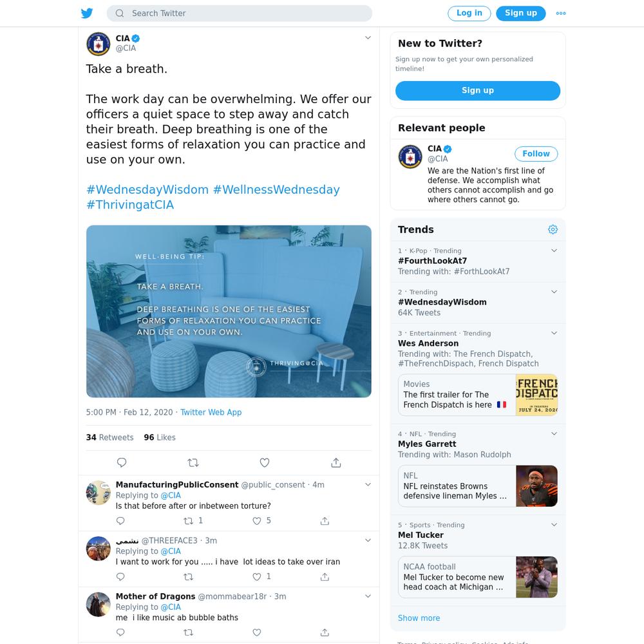Expand options chevron on CIA tweet

(368, 38)
